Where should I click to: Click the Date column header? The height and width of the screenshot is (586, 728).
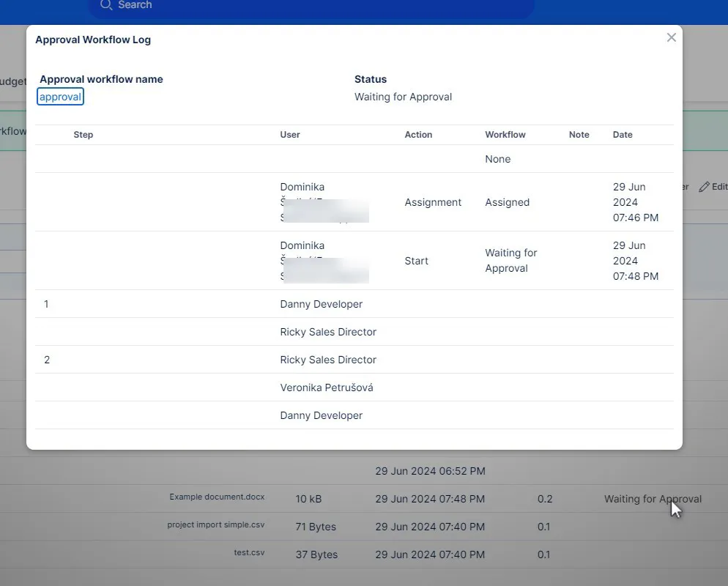[623, 135]
